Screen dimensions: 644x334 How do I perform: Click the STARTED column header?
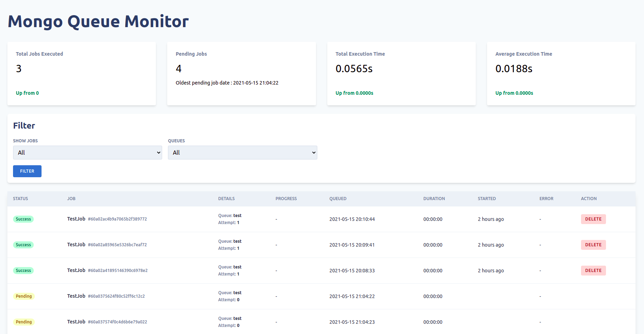pos(487,199)
